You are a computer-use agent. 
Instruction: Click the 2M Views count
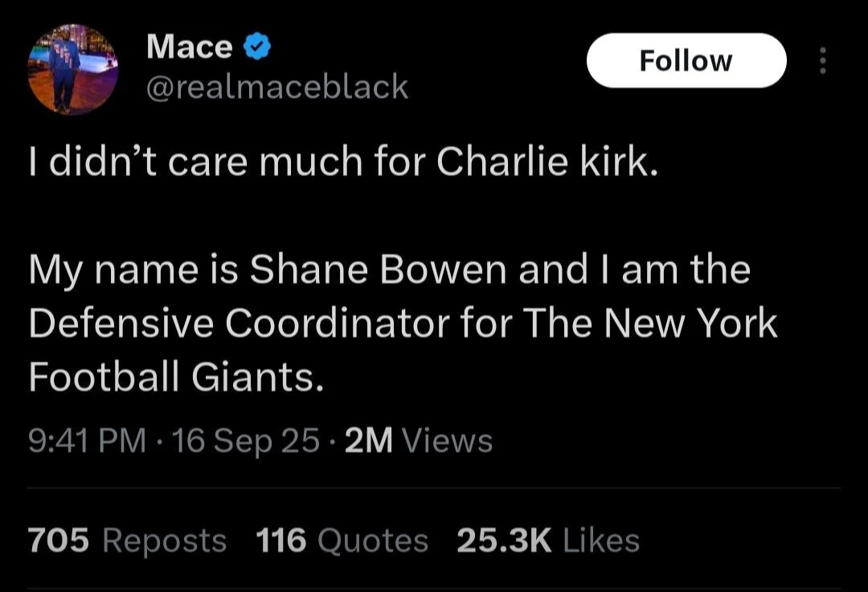[419, 441]
